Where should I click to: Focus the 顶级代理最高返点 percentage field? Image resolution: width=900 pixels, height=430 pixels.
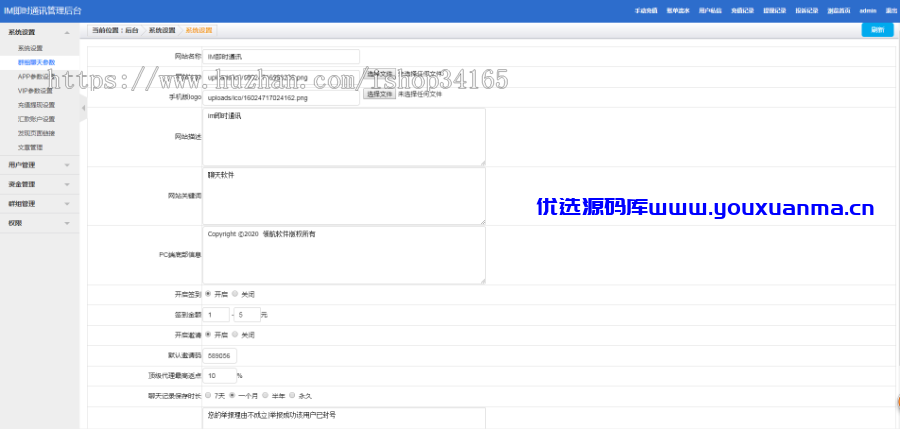coord(219,376)
